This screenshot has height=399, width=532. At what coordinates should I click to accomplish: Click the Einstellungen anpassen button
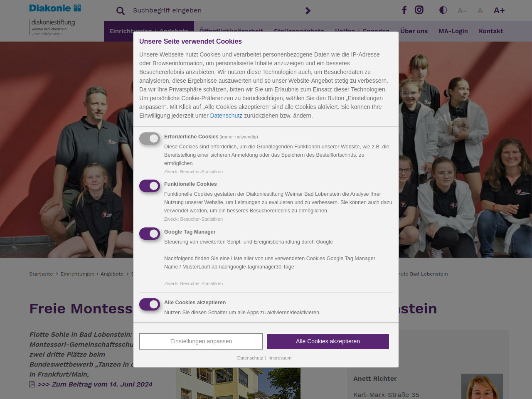(201, 341)
